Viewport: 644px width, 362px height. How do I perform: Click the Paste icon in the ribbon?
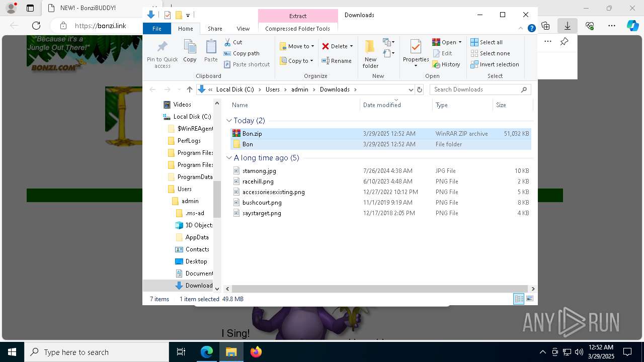coord(211,51)
